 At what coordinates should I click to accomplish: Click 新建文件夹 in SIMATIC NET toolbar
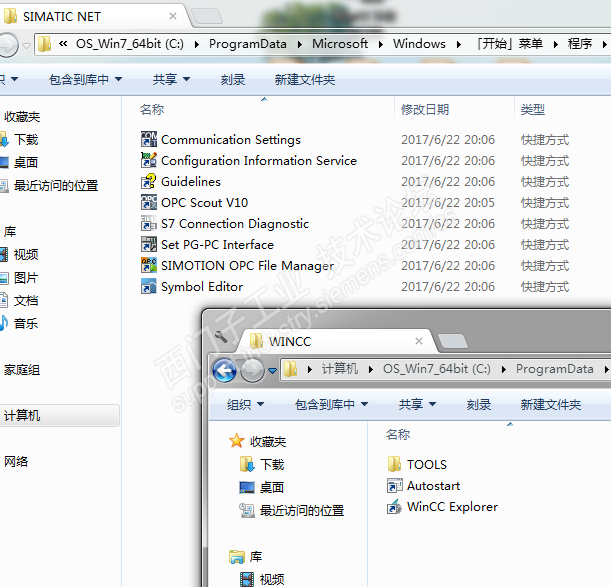point(305,80)
